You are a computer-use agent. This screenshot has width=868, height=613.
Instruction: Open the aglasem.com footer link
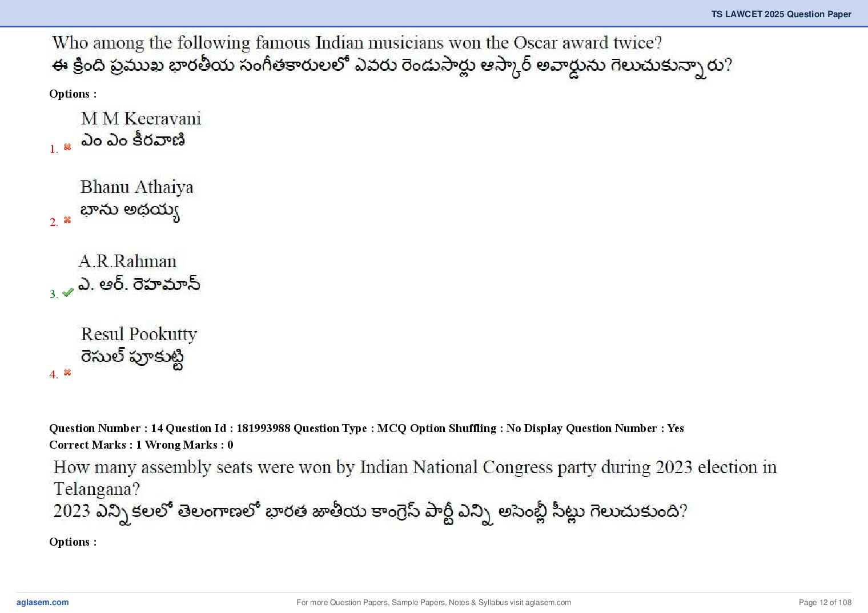click(43, 602)
